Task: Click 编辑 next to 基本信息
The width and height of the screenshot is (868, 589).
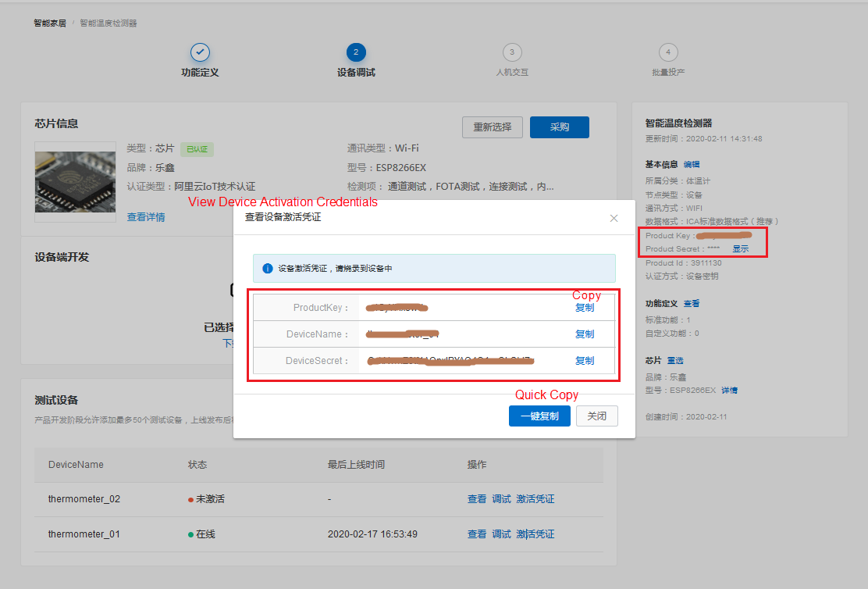Action: pos(692,165)
